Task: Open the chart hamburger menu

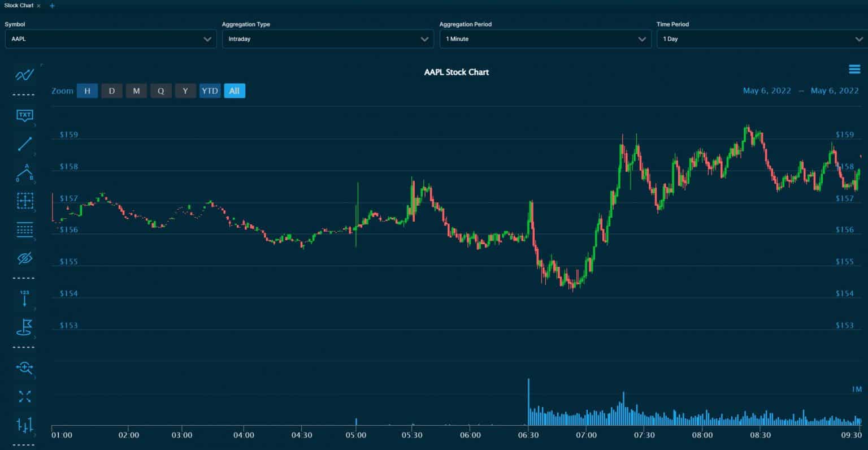Action: tap(854, 70)
